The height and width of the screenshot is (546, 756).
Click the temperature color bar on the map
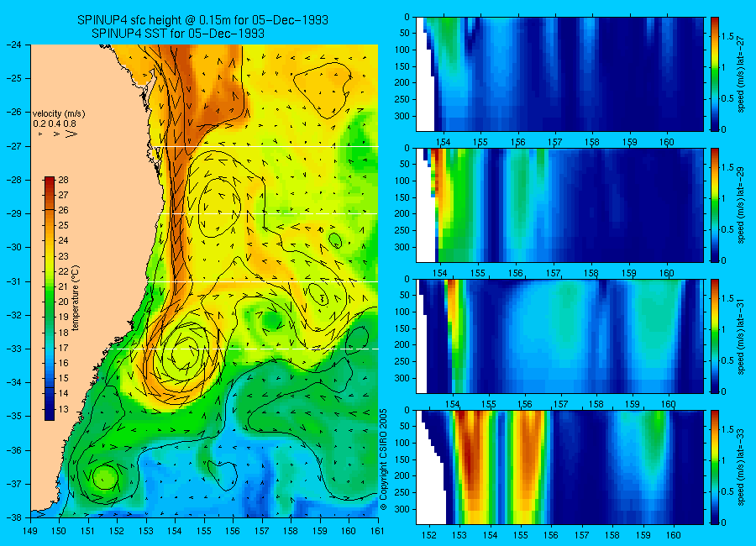point(50,298)
